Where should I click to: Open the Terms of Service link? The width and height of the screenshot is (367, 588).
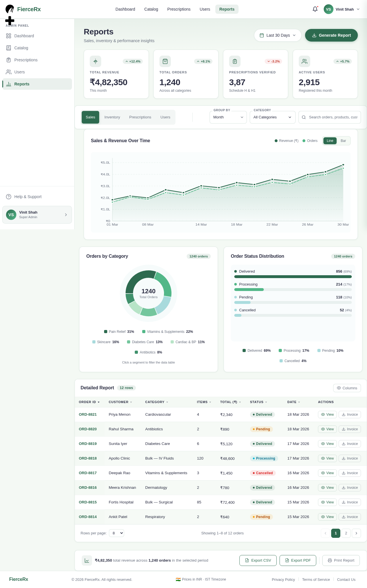click(316, 579)
